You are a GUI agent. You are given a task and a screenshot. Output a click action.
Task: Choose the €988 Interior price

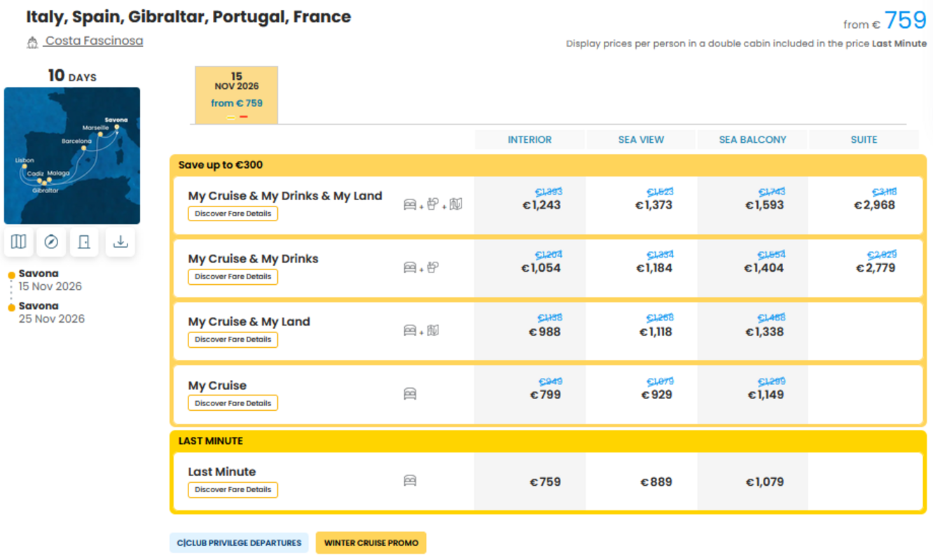tap(545, 332)
